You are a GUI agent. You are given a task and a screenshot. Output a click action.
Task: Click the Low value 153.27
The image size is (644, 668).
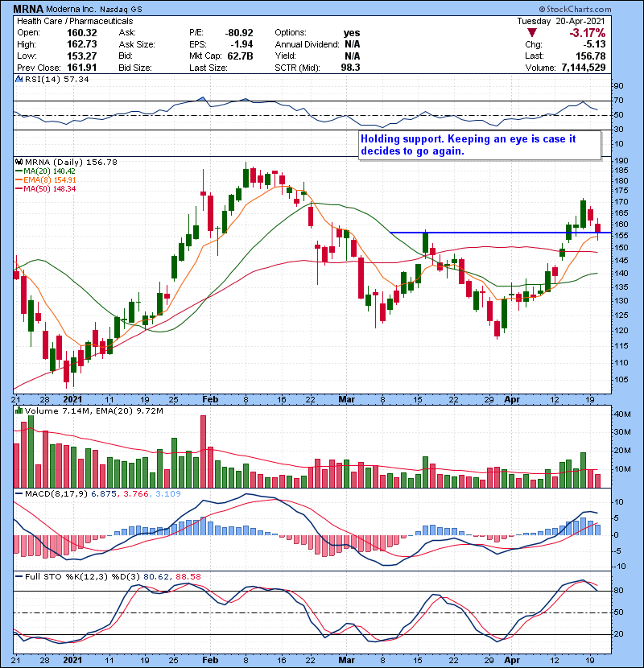point(82,56)
